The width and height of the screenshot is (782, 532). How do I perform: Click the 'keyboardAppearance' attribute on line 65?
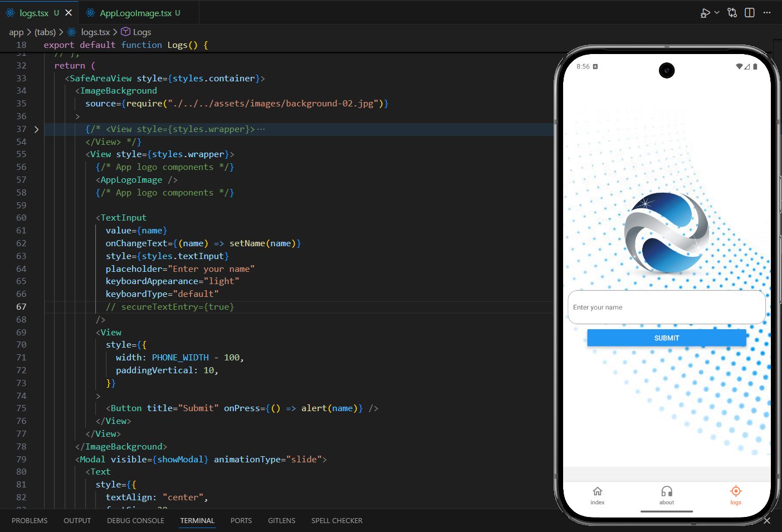click(x=152, y=281)
